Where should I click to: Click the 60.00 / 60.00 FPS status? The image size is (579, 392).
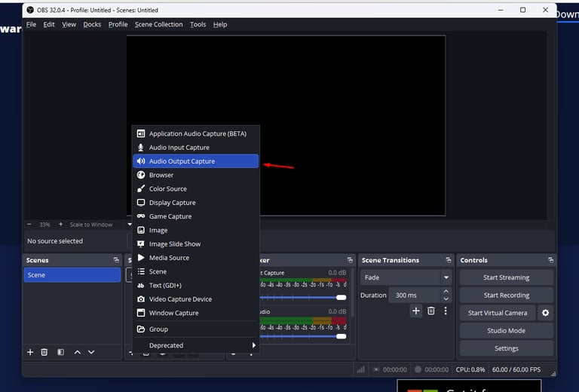click(516, 369)
